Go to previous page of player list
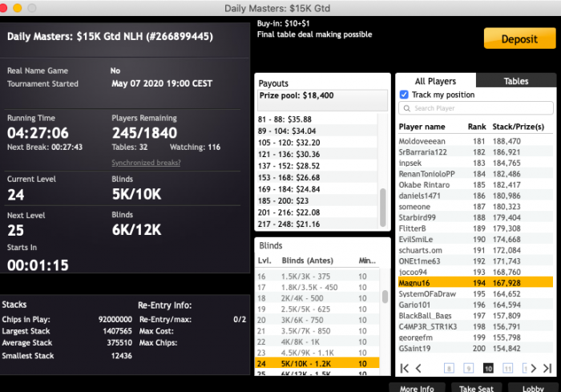Viewport: 561px width, 392px height. (x=418, y=369)
